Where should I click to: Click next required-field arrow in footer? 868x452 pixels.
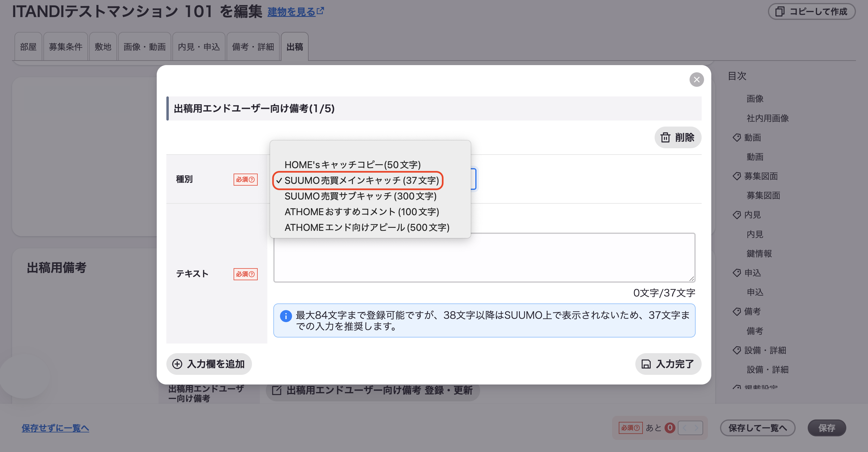coord(696,428)
